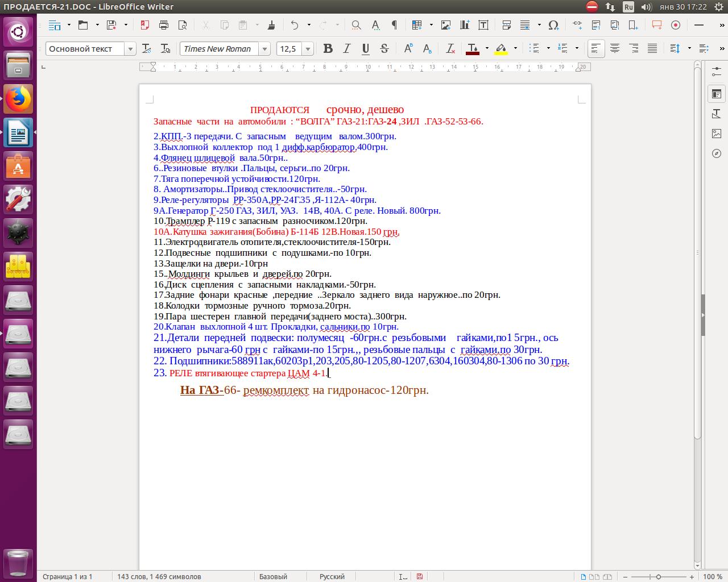This screenshot has height=582, width=728.
Task: Click the Страница 1 из 1 status field
Action: point(67,576)
